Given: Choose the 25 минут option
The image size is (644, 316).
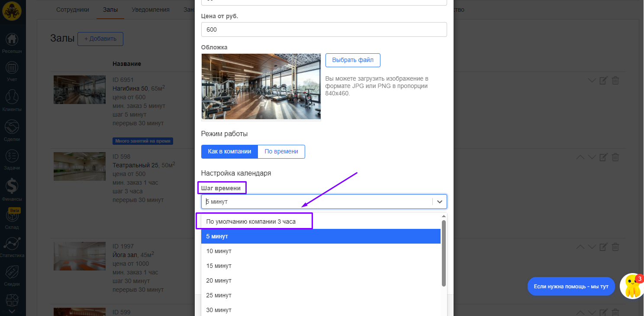Looking at the screenshot, I should point(321,295).
